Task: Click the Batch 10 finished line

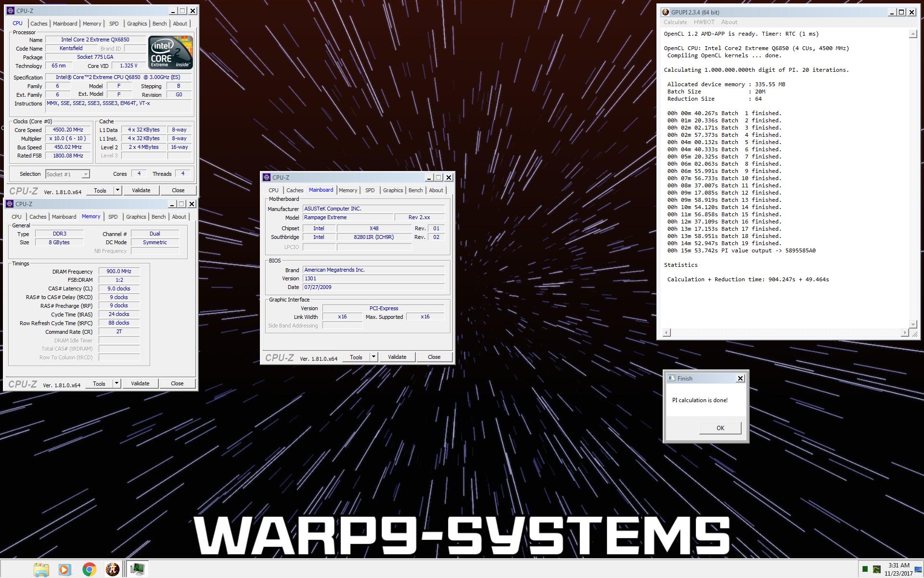Action: [724, 178]
